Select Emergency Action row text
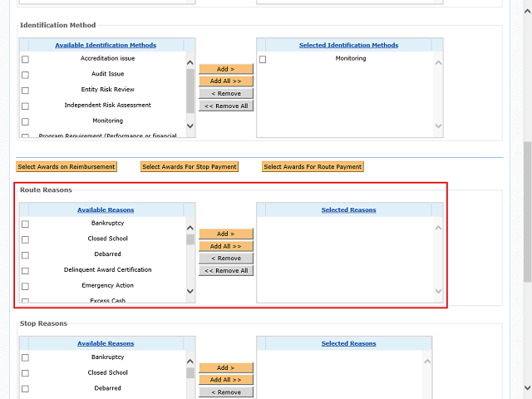The width and height of the screenshot is (532, 399). (107, 285)
